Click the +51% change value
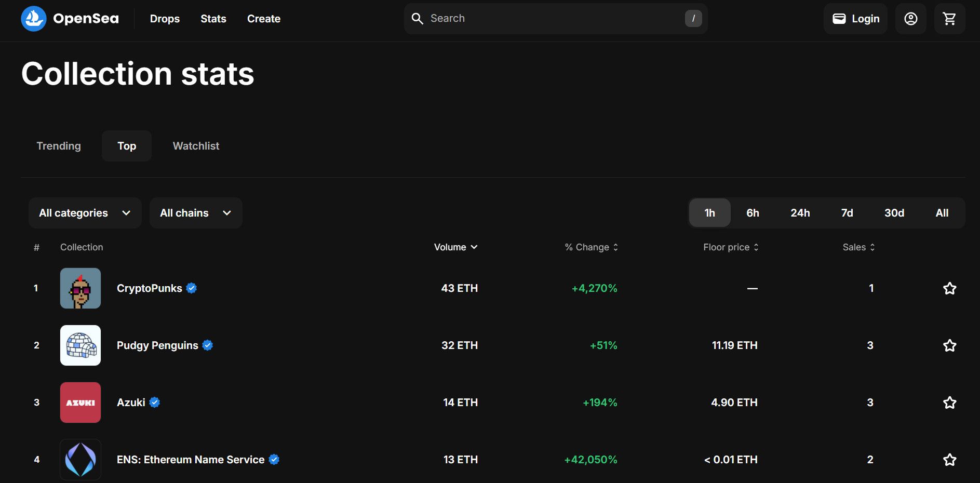980x483 pixels. pos(603,345)
